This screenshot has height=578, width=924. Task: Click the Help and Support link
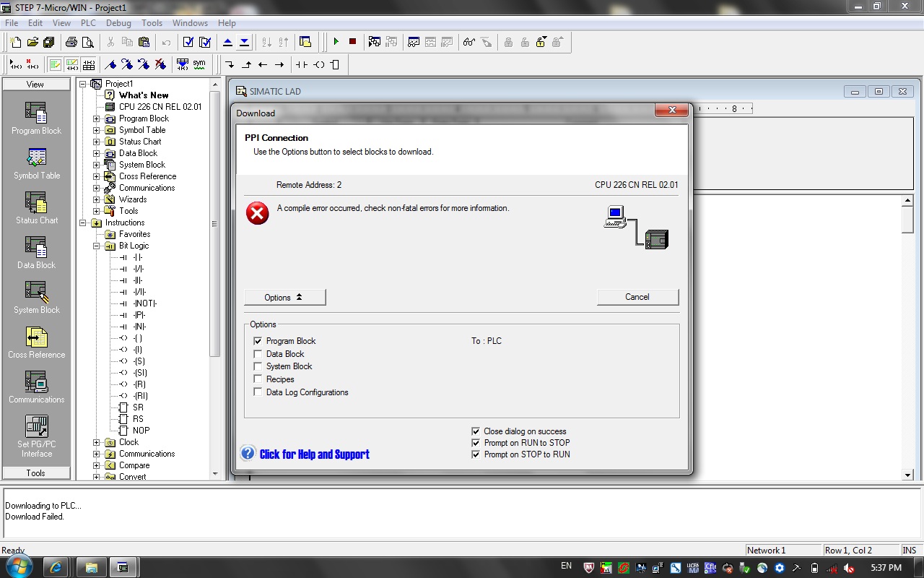(314, 454)
